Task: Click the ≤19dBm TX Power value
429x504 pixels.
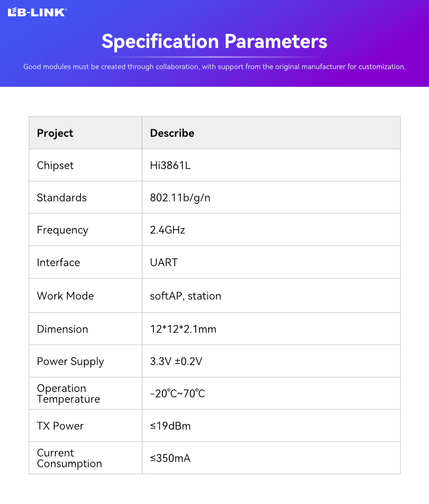Action: pyautogui.click(x=170, y=426)
